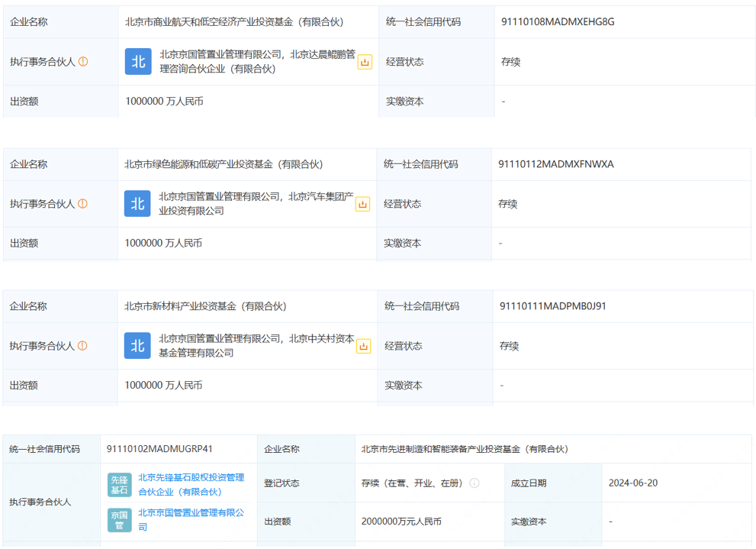The width and height of the screenshot is (756, 549).
Task: Click the info icon after 存续（在营、开业、在册）
Action: click(x=475, y=483)
